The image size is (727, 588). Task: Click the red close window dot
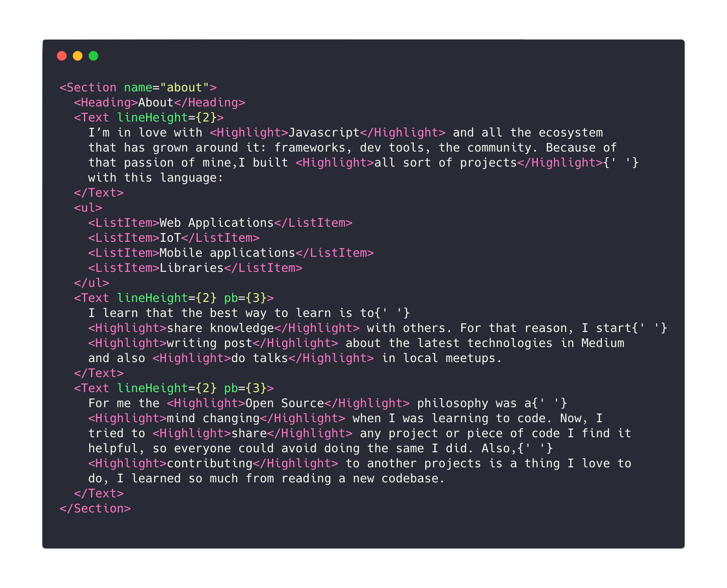(x=62, y=56)
